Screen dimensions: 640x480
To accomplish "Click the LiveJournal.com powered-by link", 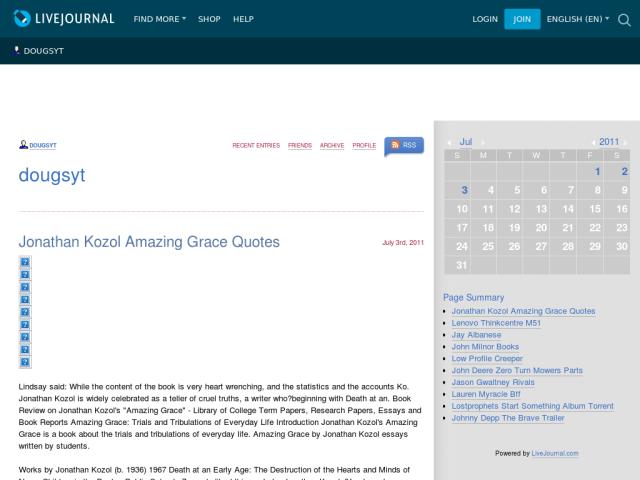I will point(555,453).
